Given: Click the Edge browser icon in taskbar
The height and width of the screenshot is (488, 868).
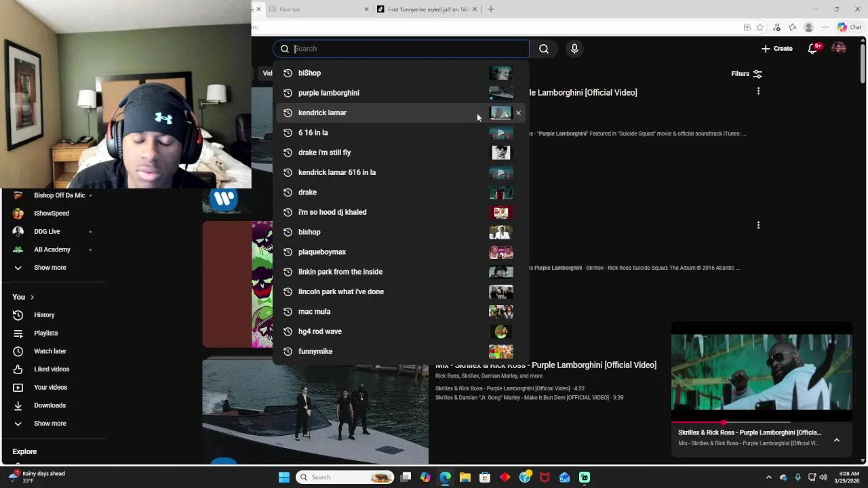Looking at the screenshot, I should pos(445,477).
